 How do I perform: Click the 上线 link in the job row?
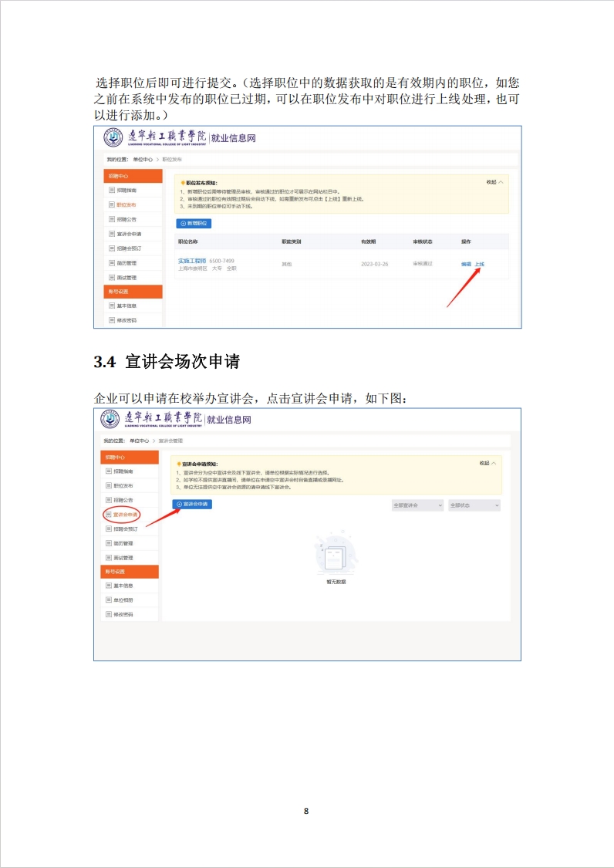(480, 264)
